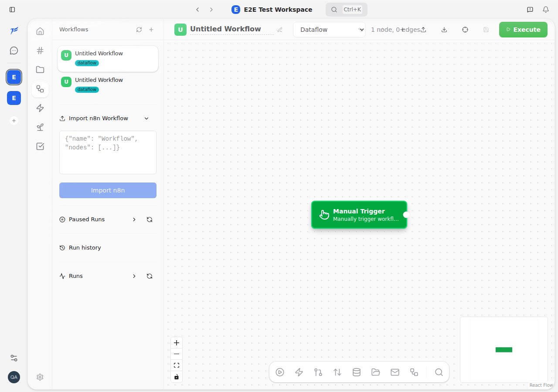Viewport: 558px width, 392px height.
Task: Select the second Untitled Workflow card
Action: click(108, 85)
